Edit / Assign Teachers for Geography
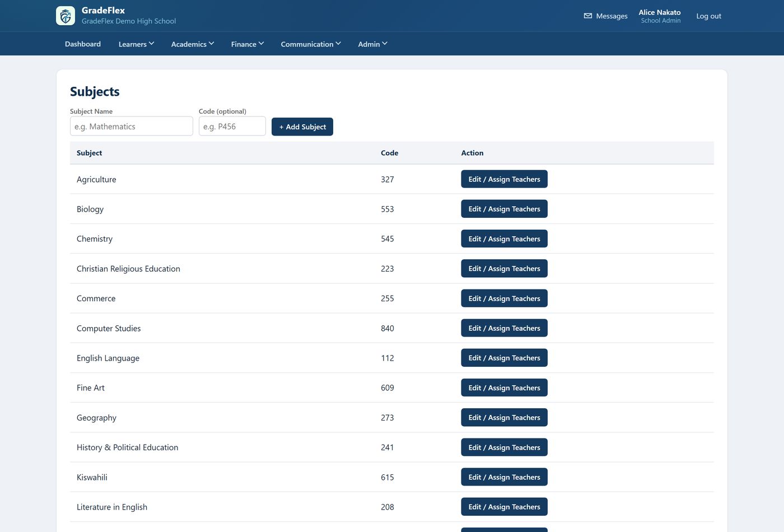784x532 pixels. (x=504, y=417)
